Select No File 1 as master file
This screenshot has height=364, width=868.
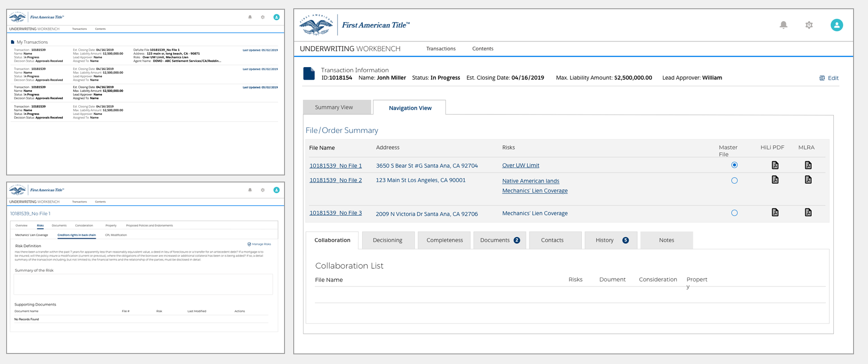pyautogui.click(x=734, y=165)
